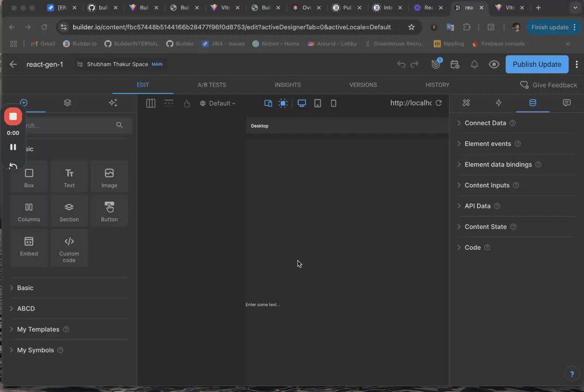Open the Default locale dropdown

[x=218, y=103]
